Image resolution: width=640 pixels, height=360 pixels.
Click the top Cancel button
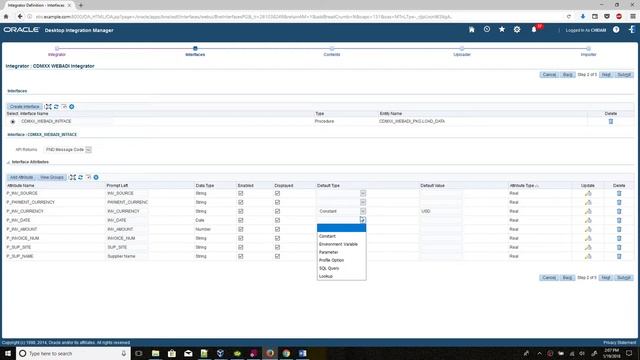pos(549,75)
